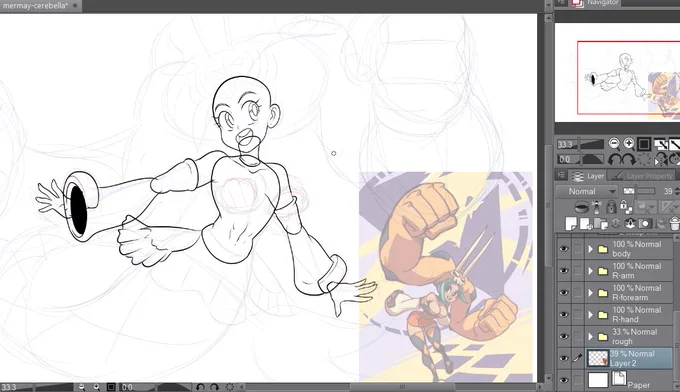Lock the layer with padlock icon
The image size is (680, 392).
tap(611, 207)
